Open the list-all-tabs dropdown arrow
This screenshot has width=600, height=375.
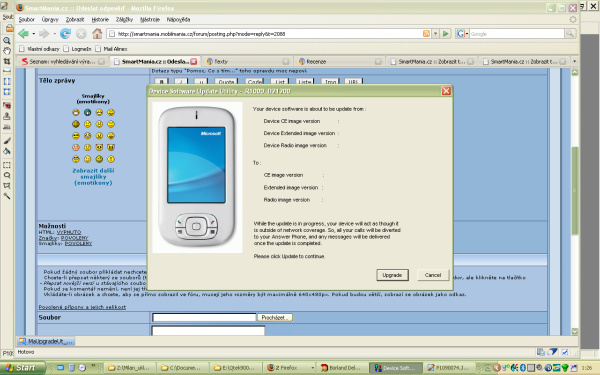574,61
